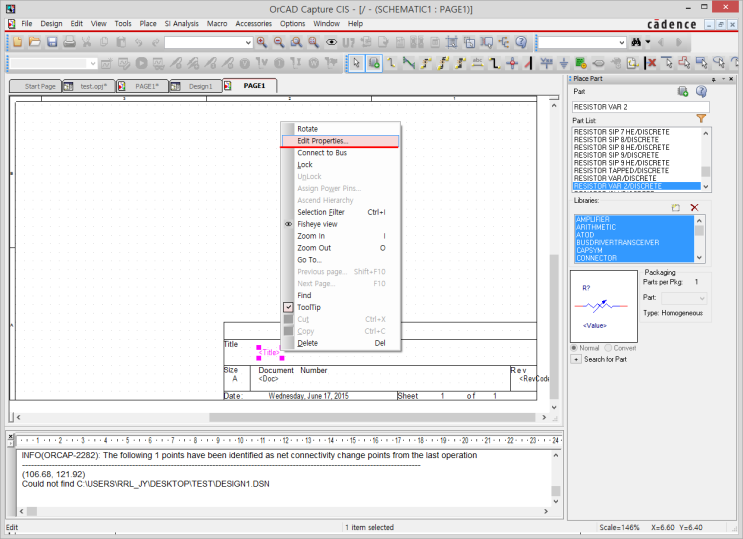Choose Zoom Out in the context menu
The height and width of the screenshot is (539, 743).
[x=341, y=248]
